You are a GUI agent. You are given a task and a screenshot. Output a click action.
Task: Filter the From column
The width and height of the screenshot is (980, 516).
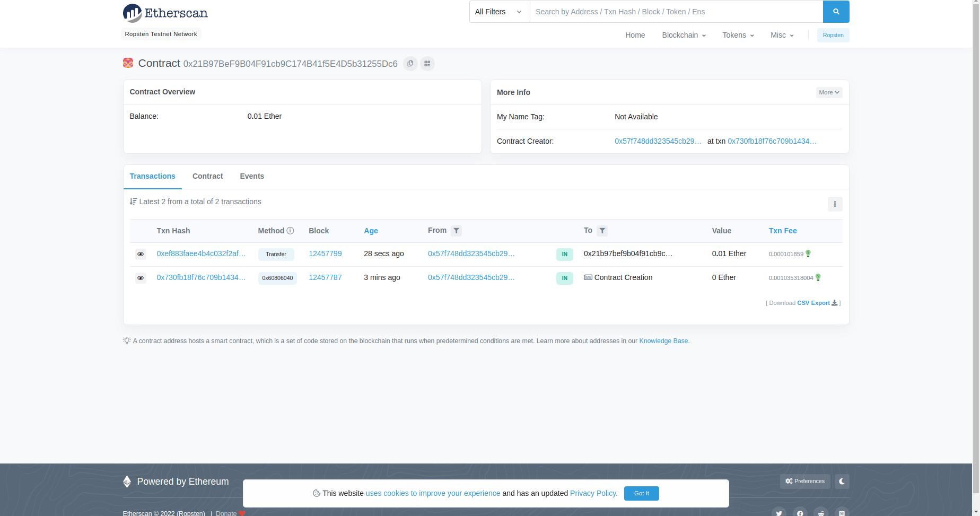pyautogui.click(x=456, y=231)
